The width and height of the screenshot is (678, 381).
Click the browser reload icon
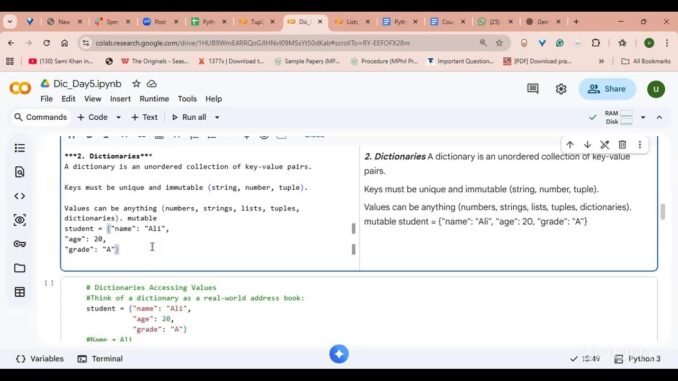pyautogui.click(x=46, y=43)
